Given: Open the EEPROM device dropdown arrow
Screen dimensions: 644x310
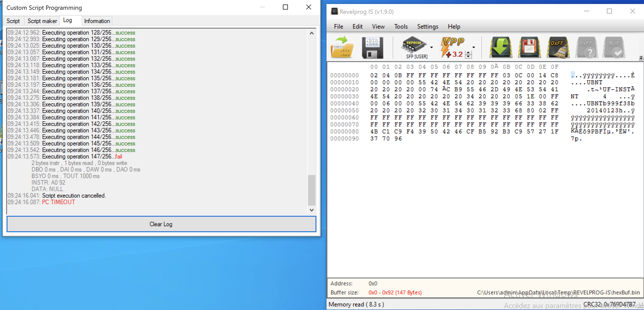Looking at the screenshot, I should pyautogui.click(x=432, y=47).
